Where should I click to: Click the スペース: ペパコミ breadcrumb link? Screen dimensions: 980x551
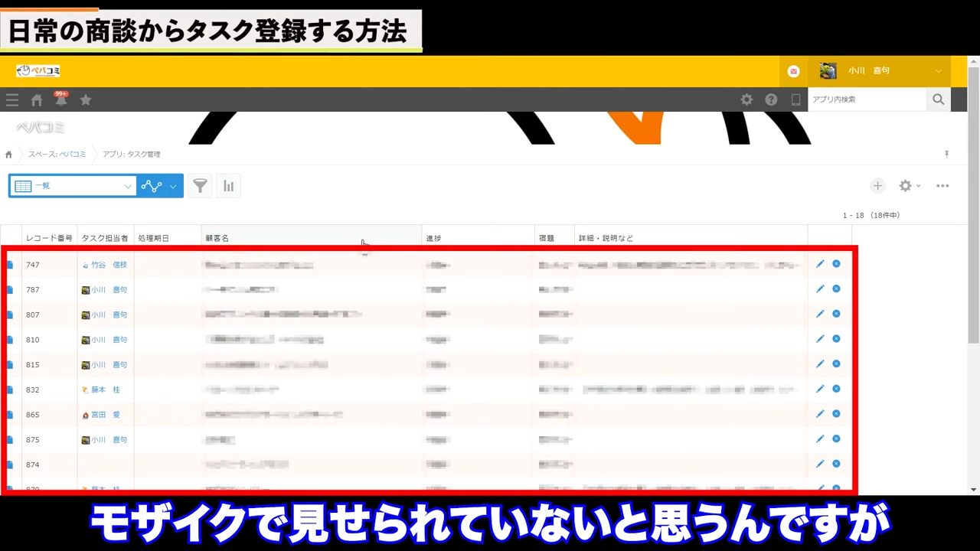[x=57, y=155]
